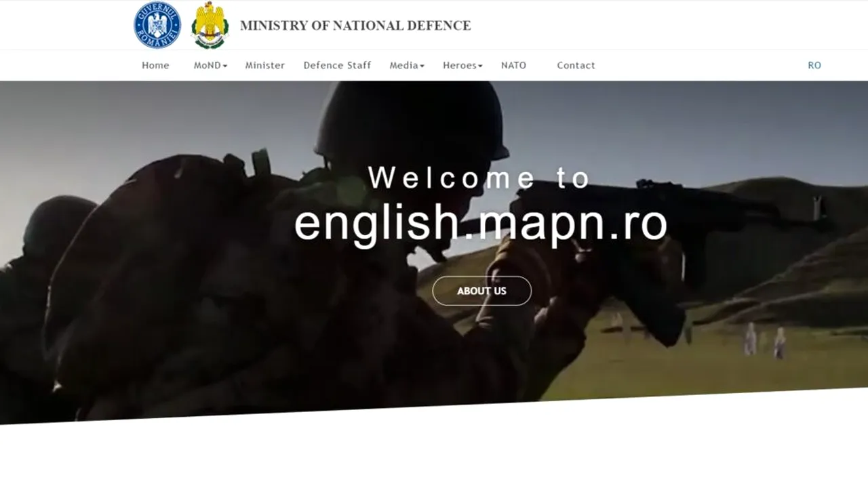Click the english.mapn.ro banner text
The height and width of the screenshot is (488, 868).
(480, 222)
